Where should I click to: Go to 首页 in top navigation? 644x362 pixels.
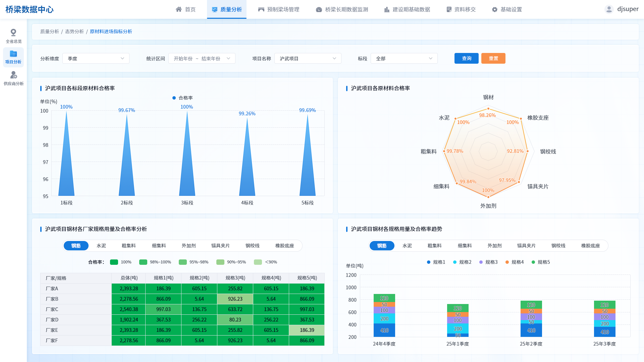pyautogui.click(x=186, y=9)
